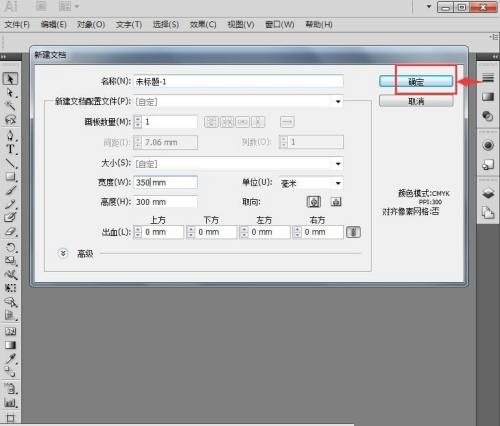500x426 pixels.
Task: Click the Go to Bridge icon in title bar
Action: pyautogui.click(x=41, y=6)
